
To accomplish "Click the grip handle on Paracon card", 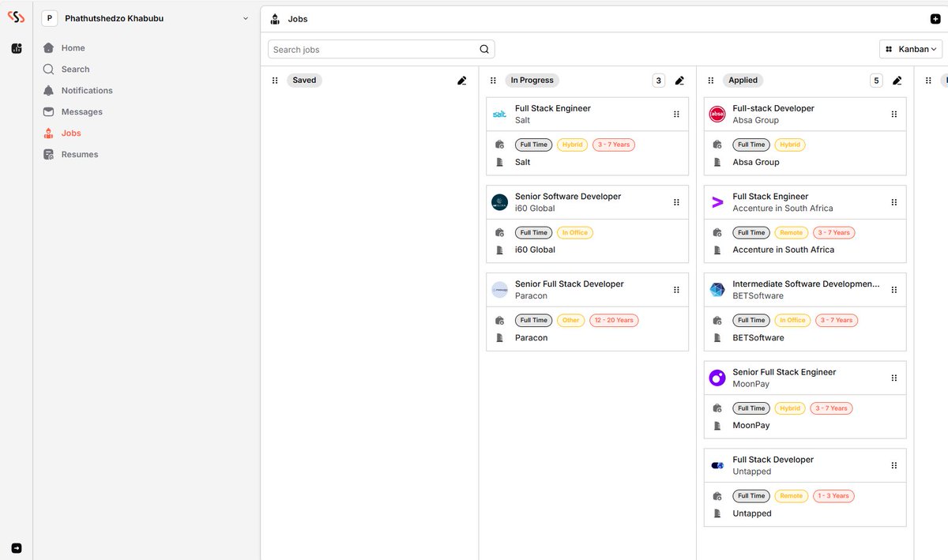I will [x=676, y=290].
